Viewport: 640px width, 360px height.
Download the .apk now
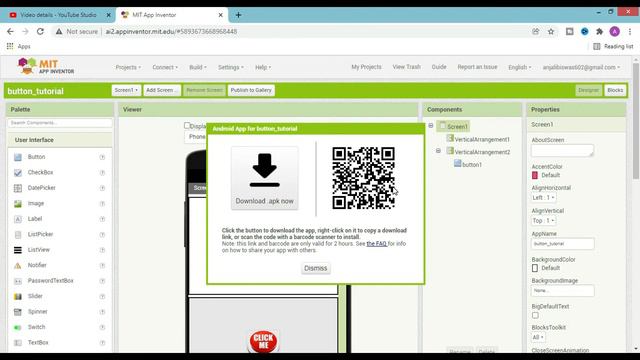click(264, 178)
